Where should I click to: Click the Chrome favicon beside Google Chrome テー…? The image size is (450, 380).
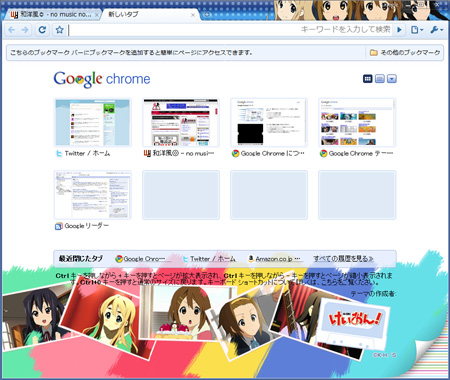pyautogui.click(x=323, y=154)
